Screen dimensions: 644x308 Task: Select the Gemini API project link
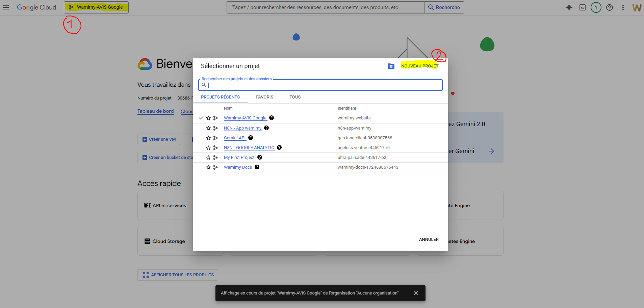click(235, 138)
